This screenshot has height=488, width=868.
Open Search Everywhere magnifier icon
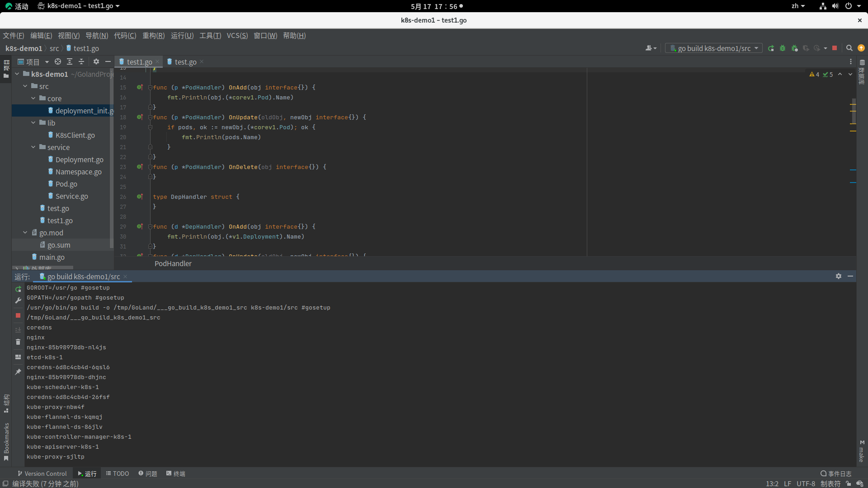(849, 48)
